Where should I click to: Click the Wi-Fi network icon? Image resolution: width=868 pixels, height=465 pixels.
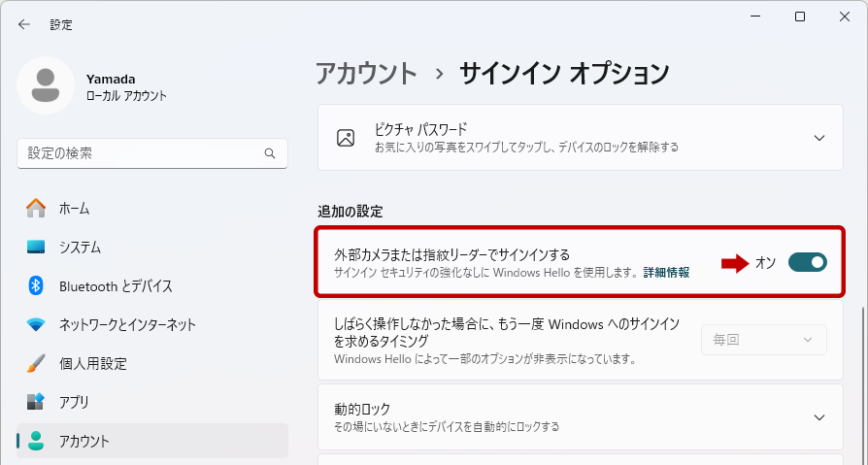coord(36,324)
